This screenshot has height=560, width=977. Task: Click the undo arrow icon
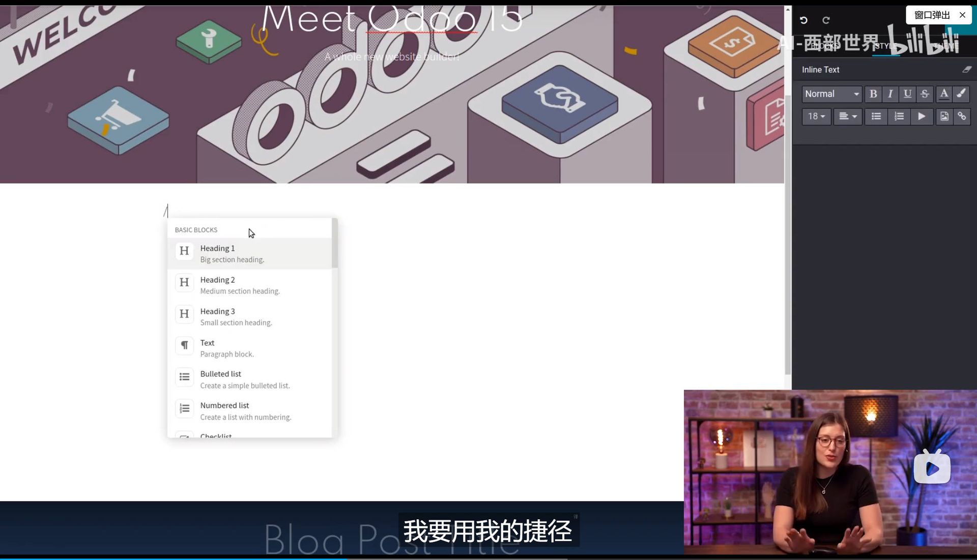(803, 20)
